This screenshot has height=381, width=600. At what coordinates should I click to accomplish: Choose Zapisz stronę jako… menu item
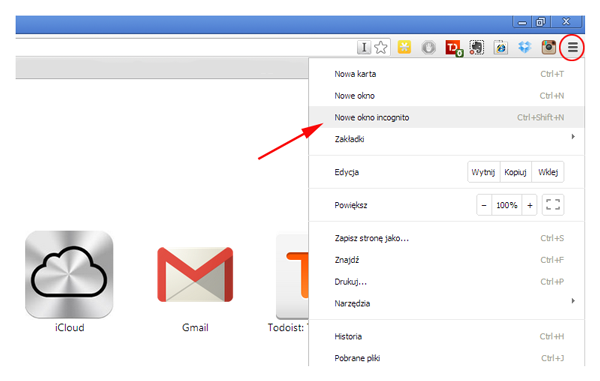(446, 238)
